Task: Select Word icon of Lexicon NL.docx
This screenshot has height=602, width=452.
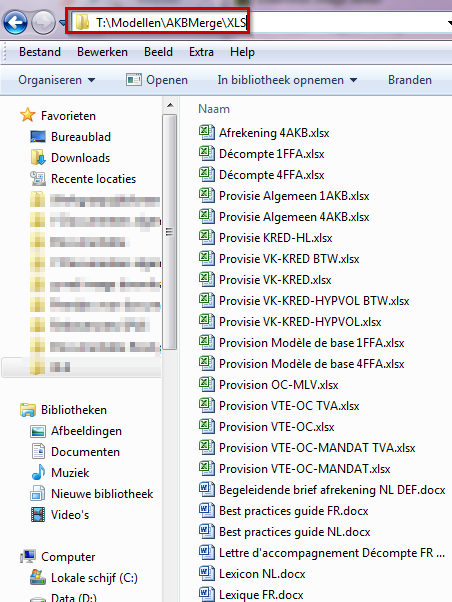Action: pos(207,574)
